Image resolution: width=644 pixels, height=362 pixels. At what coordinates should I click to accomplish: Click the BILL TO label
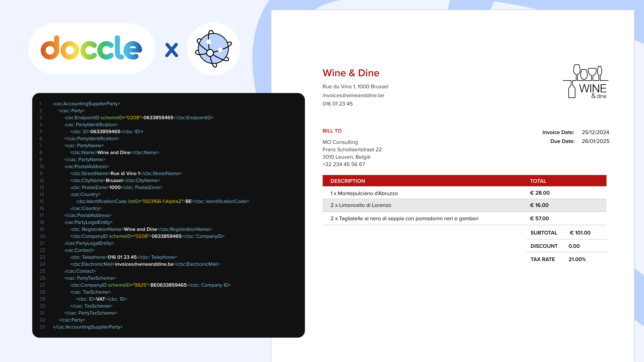pyautogui.click(x=332, y=131)
